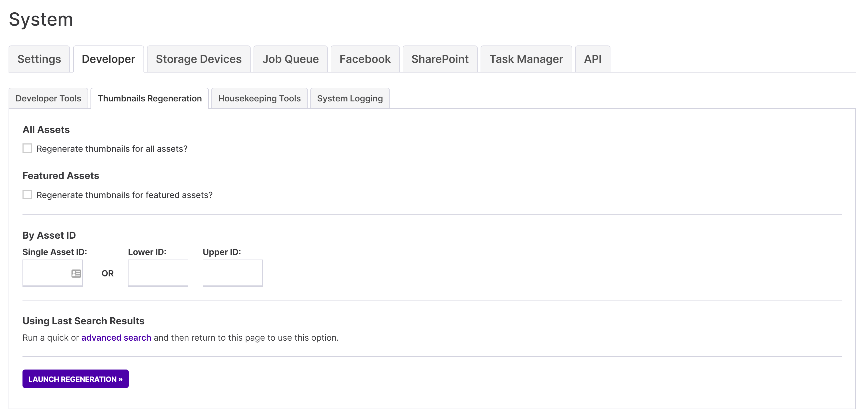Follow the advanced search link
This screenshot has height=411, width=868.
[x=116, y=338]
